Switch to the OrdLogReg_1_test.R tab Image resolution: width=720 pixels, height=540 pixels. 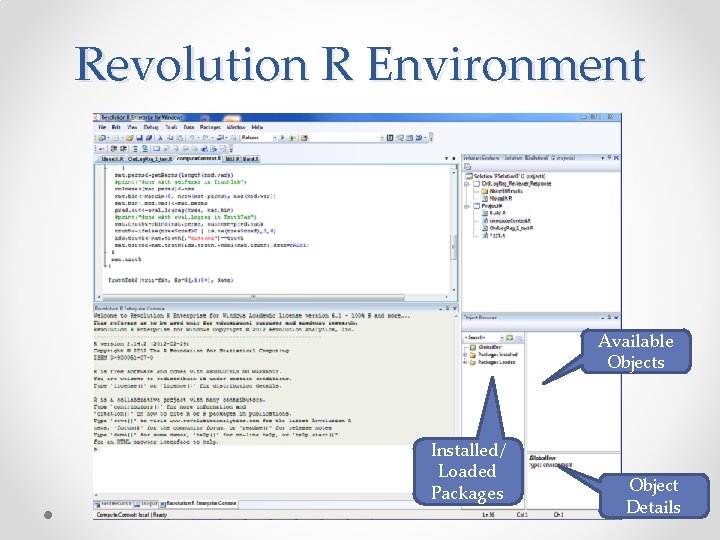(x=151, y=159)
